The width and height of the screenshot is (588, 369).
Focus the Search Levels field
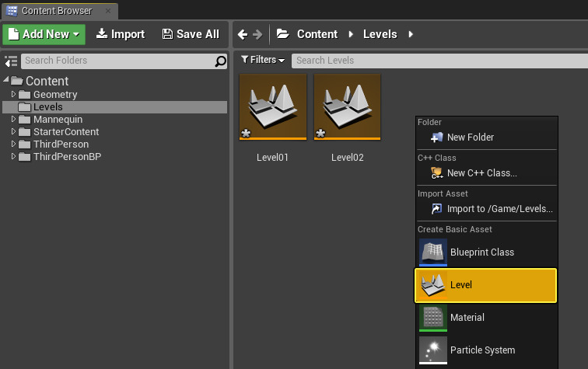pos(439,61)
